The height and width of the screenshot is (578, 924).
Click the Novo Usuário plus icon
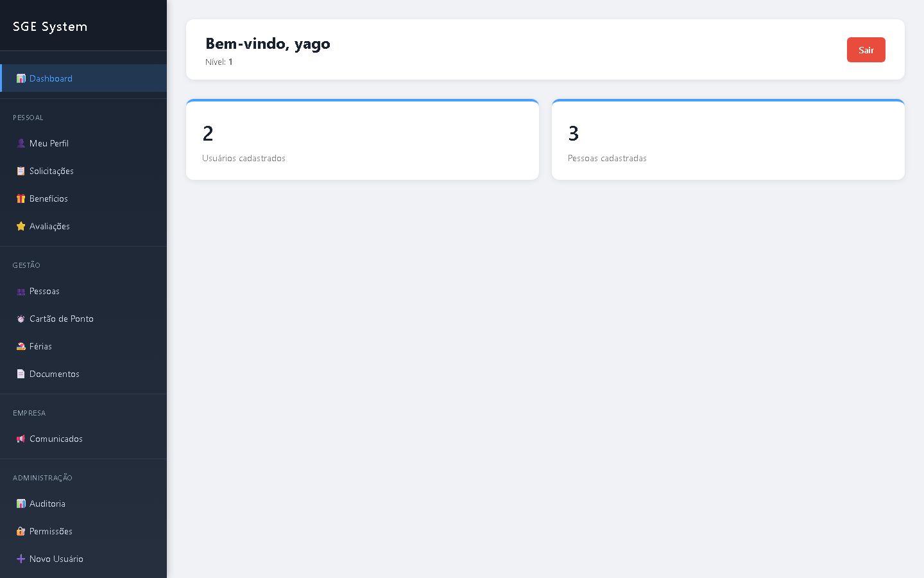tap(21, 559)
